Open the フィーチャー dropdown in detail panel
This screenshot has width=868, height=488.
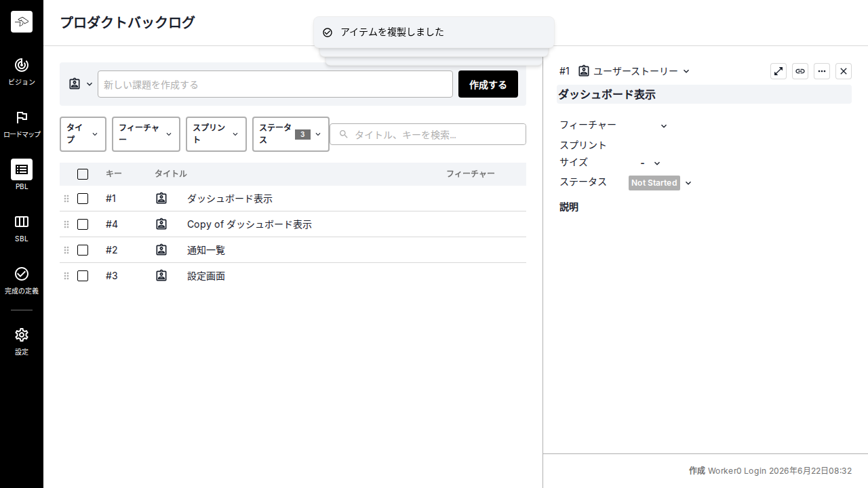(x=664, y=125)
